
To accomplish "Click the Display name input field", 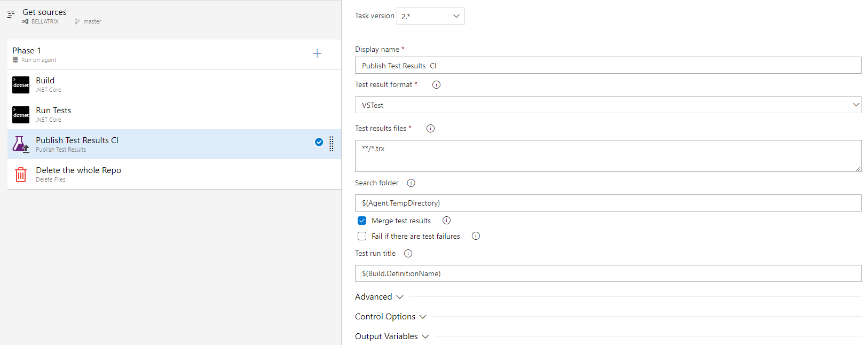I will [x=608, y=65].
